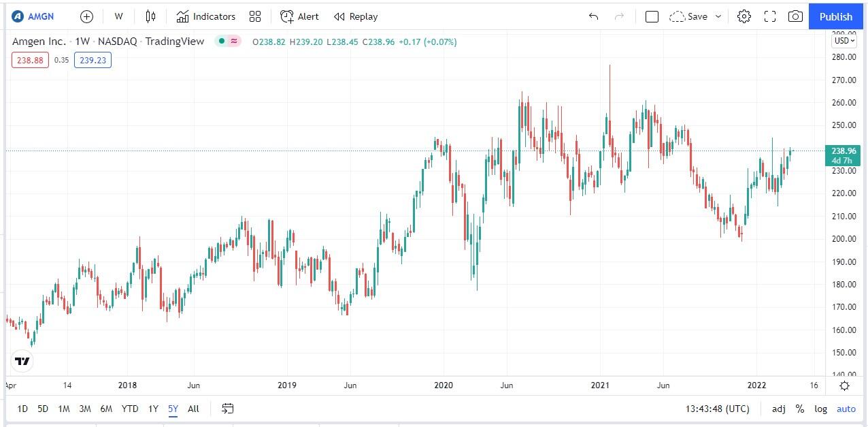Open chart settings gear in toolbar
This screenshot has width=868, height=427.
[x=744, y=16]
